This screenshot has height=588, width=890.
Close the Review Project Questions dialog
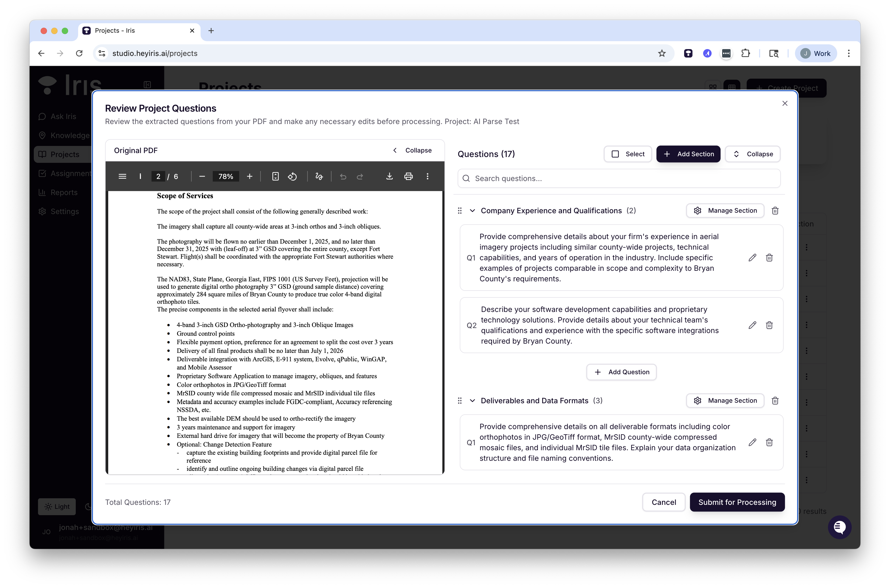coord(785,103)
